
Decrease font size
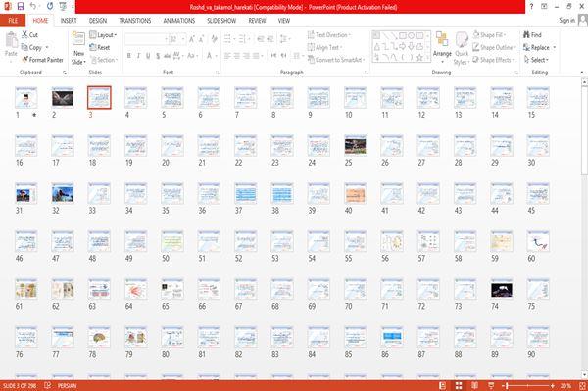[202, 39]
